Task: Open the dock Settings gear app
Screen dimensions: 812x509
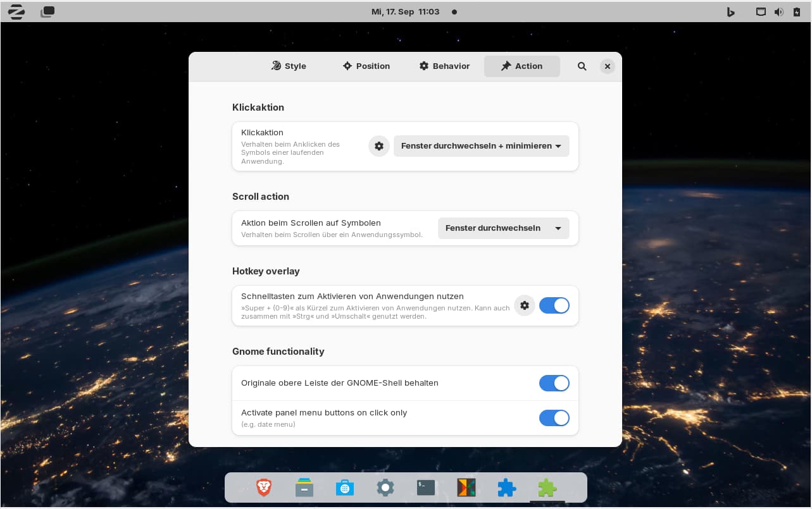Action: [385, 488]
